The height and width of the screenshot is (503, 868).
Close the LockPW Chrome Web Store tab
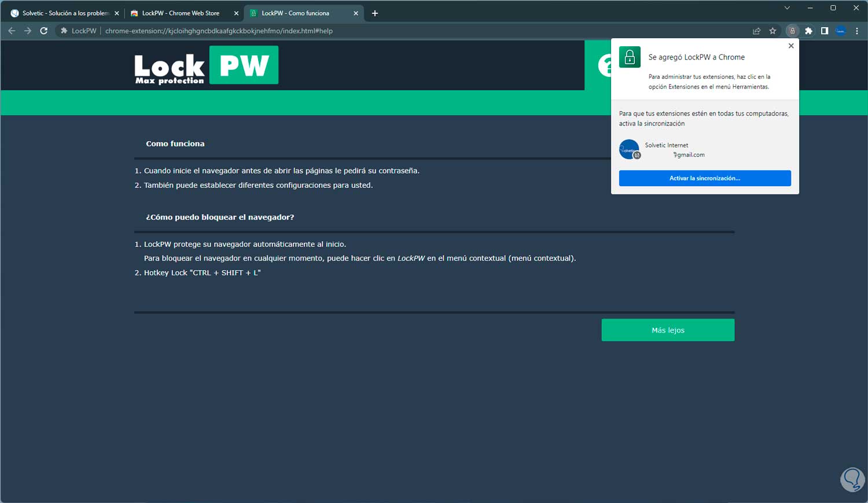236,13
